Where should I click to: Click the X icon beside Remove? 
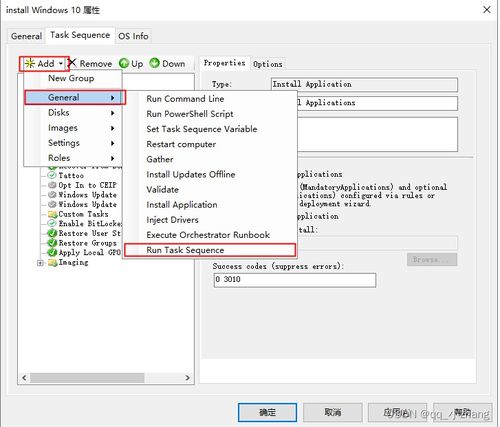pos(72,63)
